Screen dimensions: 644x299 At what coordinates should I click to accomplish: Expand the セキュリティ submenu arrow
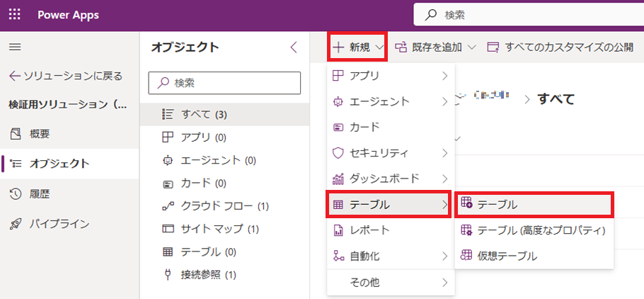pos(444,153)
